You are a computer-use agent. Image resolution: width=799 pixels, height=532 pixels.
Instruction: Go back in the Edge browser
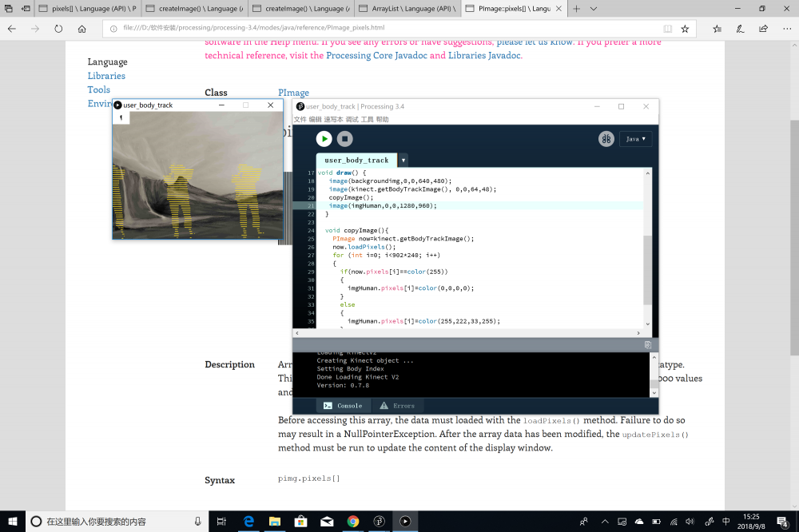tap(12, 29)
